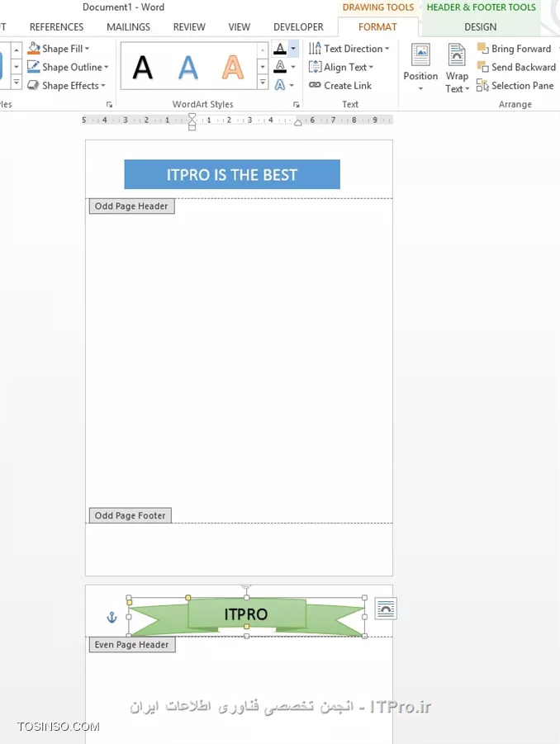560x744 pixels.
Task: Expand the Shape Styles gallery
Action: (x=17, y=83)
